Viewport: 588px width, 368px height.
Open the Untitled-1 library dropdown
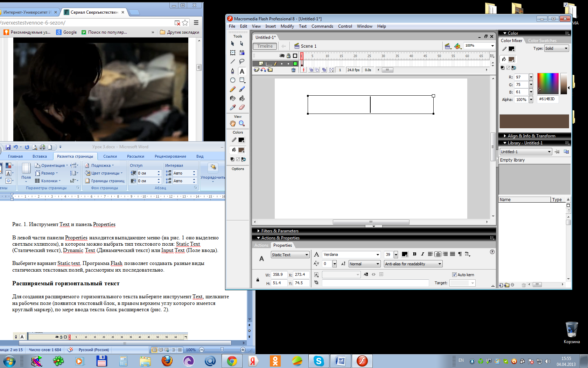[526, 152]
